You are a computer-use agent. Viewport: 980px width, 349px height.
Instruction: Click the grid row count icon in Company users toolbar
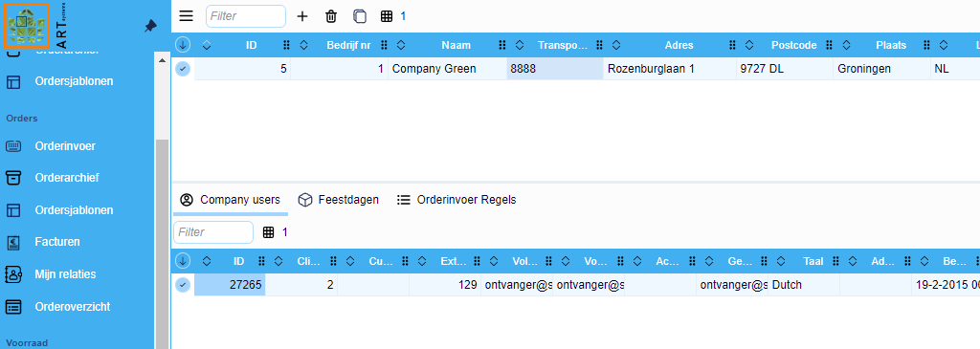click(269, 232)
